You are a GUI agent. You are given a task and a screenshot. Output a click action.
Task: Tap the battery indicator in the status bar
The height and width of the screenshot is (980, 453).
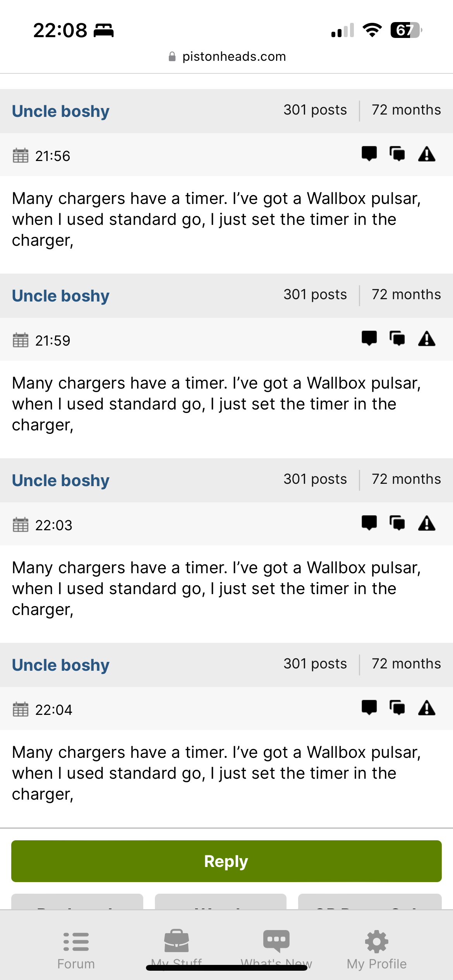click(x=405, y=30)
